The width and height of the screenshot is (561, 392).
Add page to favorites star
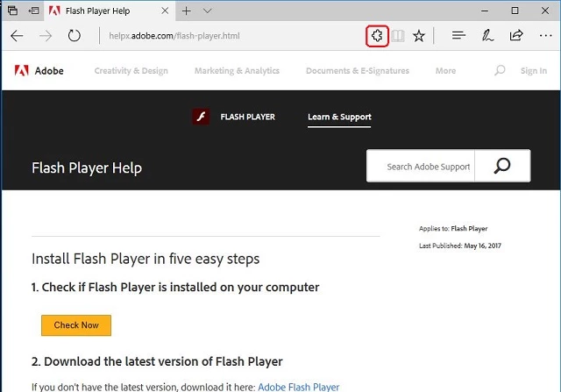click(x=419, y=36)
